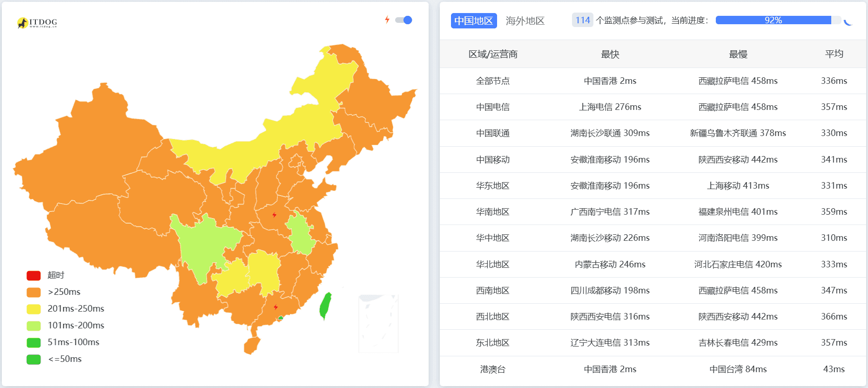Click 内蒙古移动 246ms cell

point(610,264)
